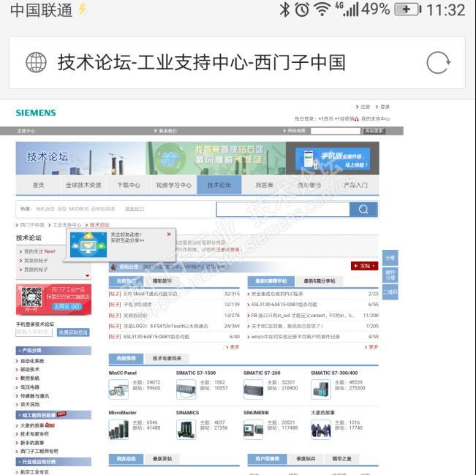Close the 关注好友动态 popup with red X

coord(169,234)
